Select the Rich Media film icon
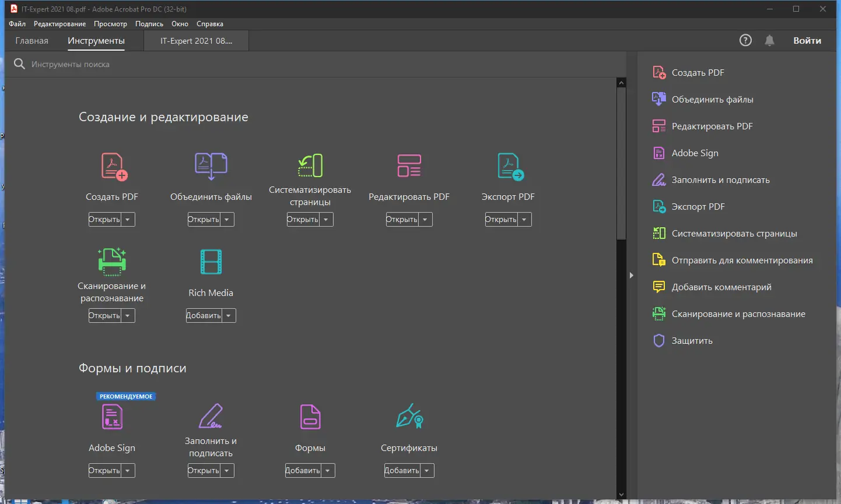The height and width of the screenshot is (504, 841). [211, 262]
